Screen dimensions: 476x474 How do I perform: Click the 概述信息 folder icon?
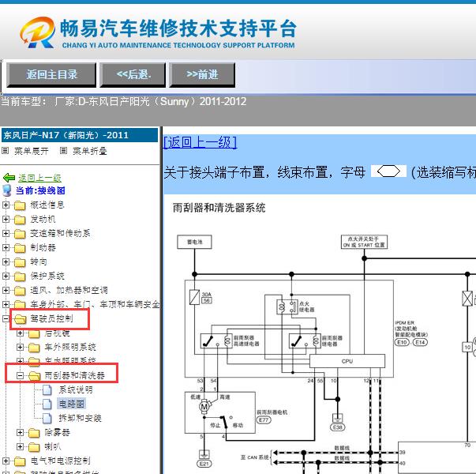20,205
